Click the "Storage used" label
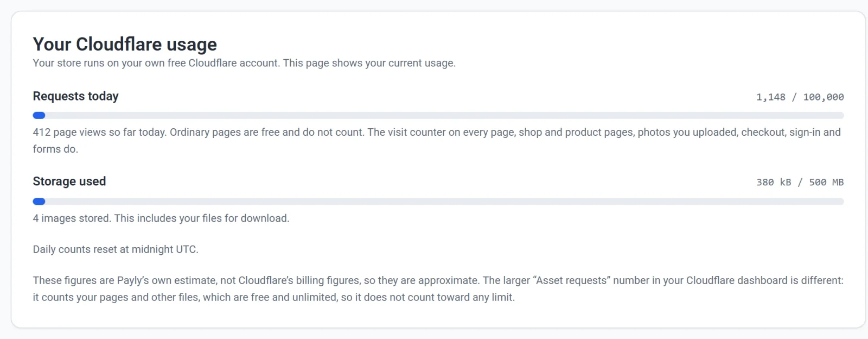Screen dimensions: 868x339 (69, 181)
